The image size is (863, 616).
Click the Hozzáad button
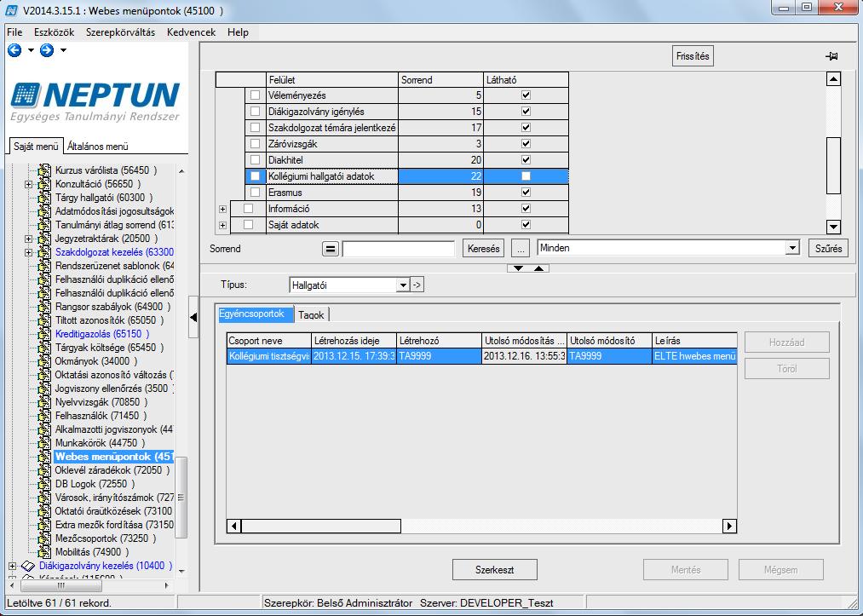[787, 343]
